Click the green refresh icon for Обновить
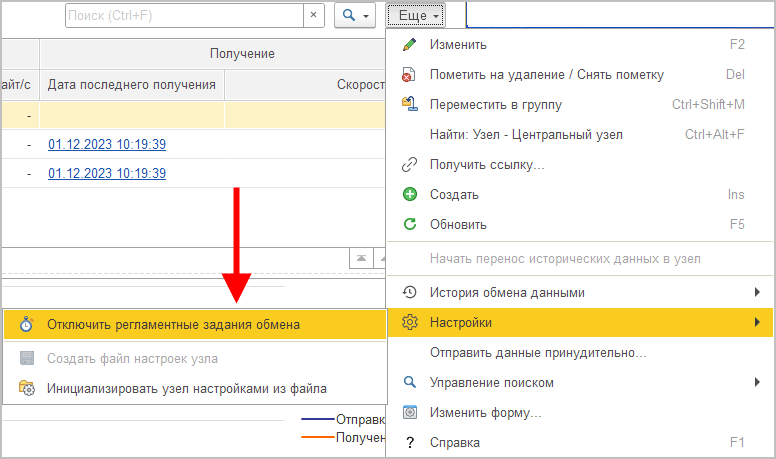This screenshot has height=459, width=776. coord(409,225)
